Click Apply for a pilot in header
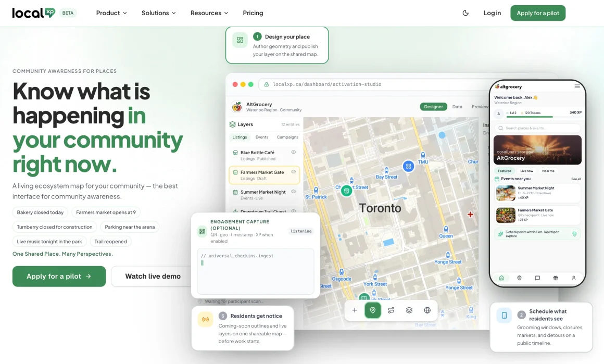 [x=538, y=12]
